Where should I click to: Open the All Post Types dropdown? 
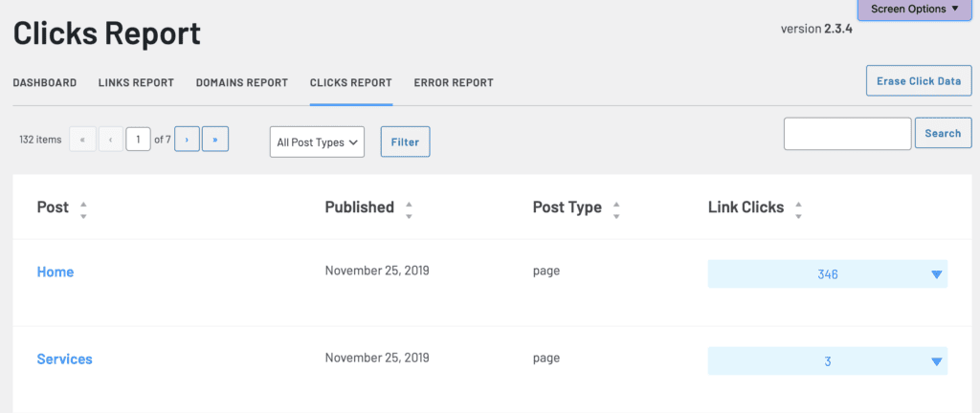click(x=317, y=142)
